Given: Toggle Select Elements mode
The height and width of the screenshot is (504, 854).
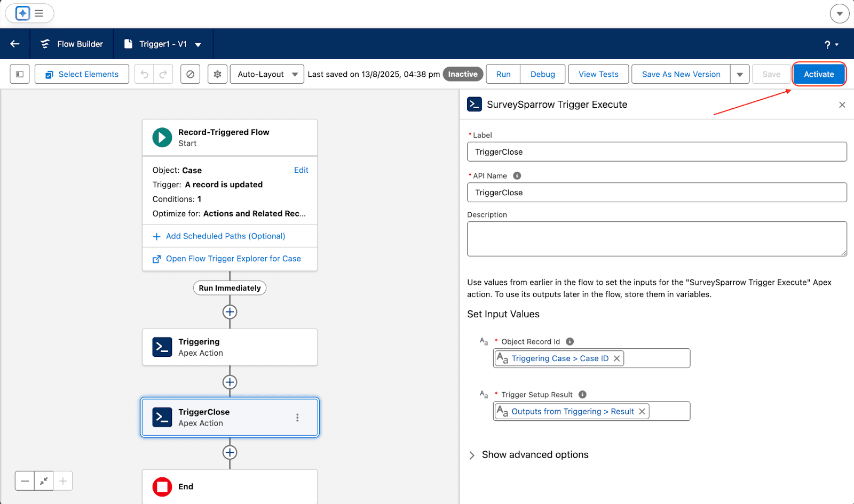Looking at the screenshot, I should coord(82,74).
